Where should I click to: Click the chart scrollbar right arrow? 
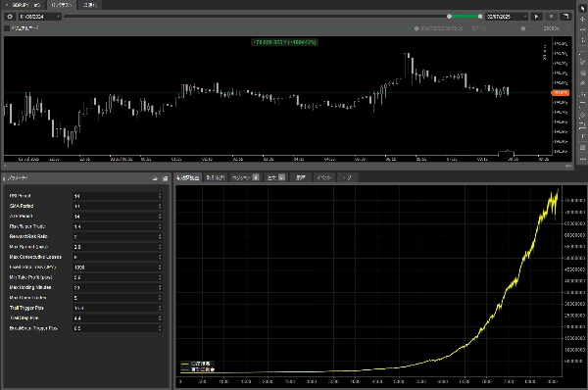[569, 166]
